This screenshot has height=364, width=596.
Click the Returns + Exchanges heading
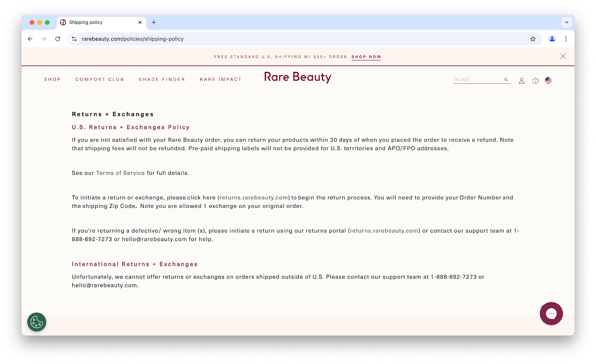tap(113, 114)
